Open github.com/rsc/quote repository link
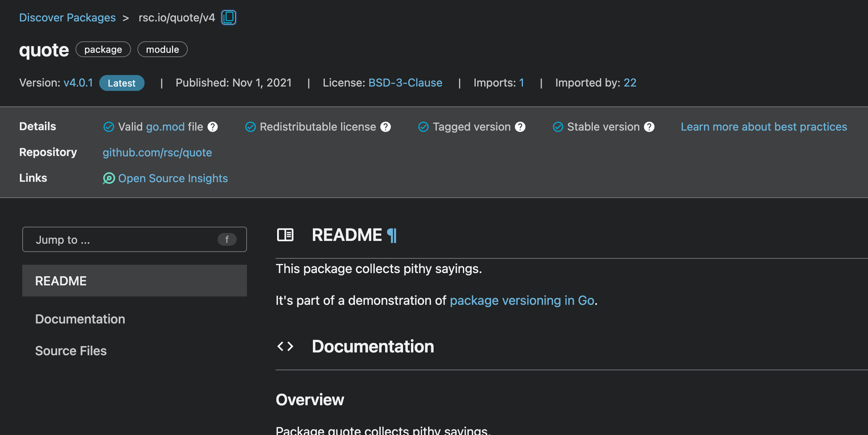The width and height of the screenshot is (868, 435). [x=157, y=153]
